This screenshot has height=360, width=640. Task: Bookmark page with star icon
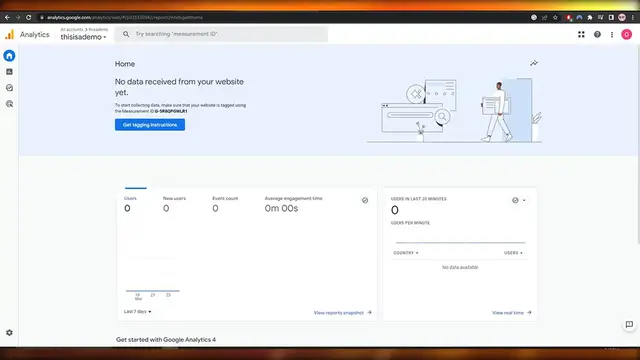tap(555, 17)
